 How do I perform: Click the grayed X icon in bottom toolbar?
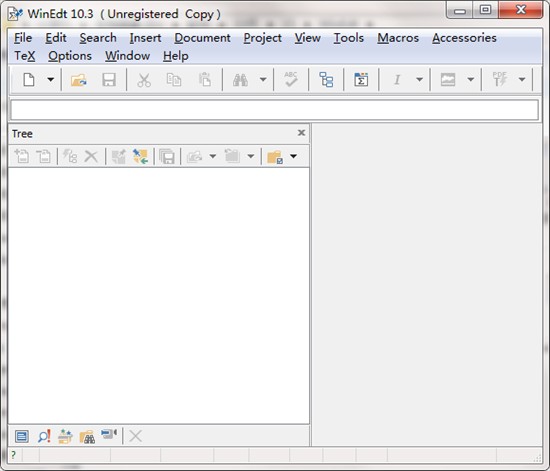click(x=135, y=437)
